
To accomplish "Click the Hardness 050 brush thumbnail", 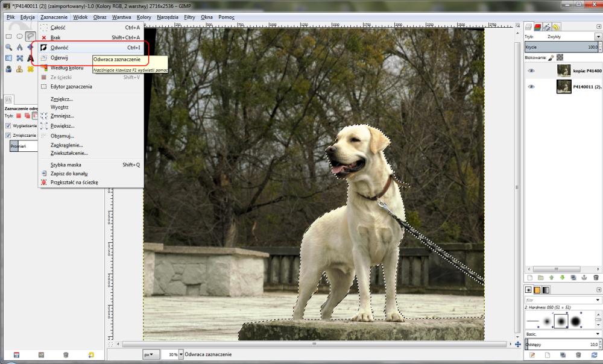I will click(x=560, y=321).
